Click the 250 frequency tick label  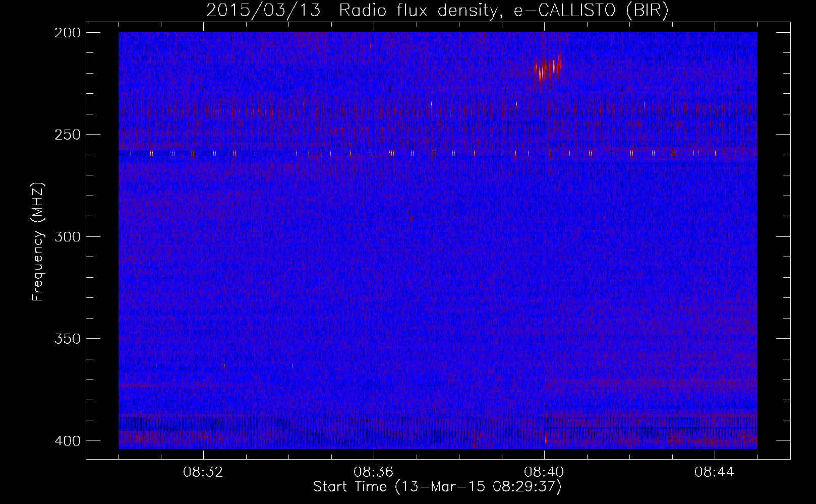(x=67, y=135)
